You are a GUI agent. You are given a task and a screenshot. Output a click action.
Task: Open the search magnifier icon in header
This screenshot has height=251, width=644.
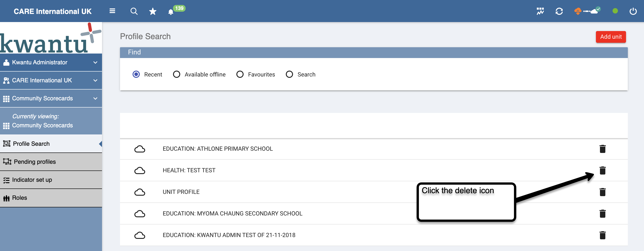pyautogui.click(x=134, y=11)
